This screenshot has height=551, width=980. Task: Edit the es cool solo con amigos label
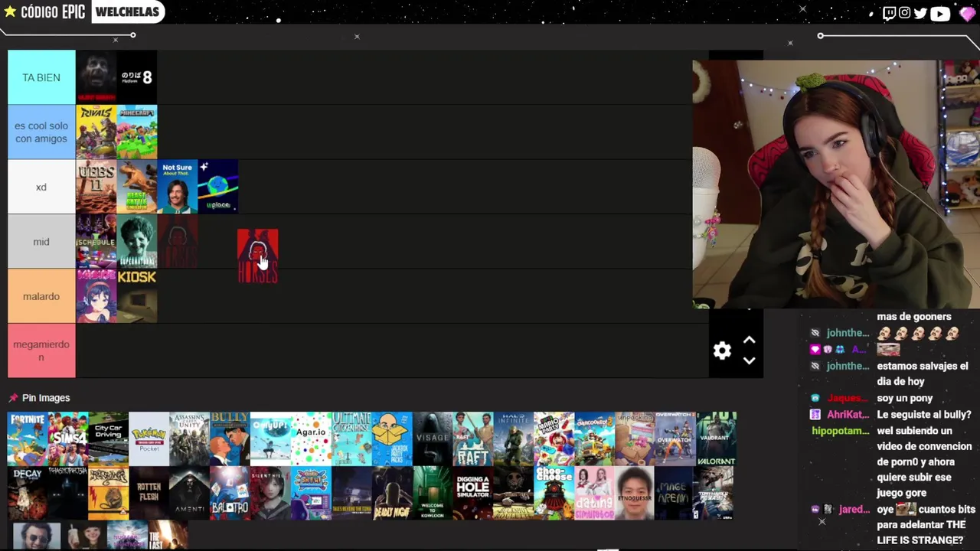(41, 132)
